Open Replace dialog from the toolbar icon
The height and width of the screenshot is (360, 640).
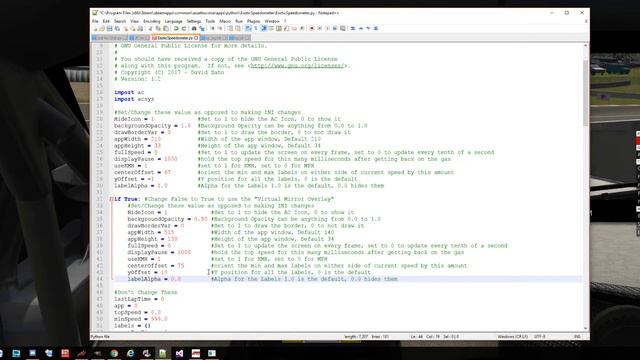point(202,29)
